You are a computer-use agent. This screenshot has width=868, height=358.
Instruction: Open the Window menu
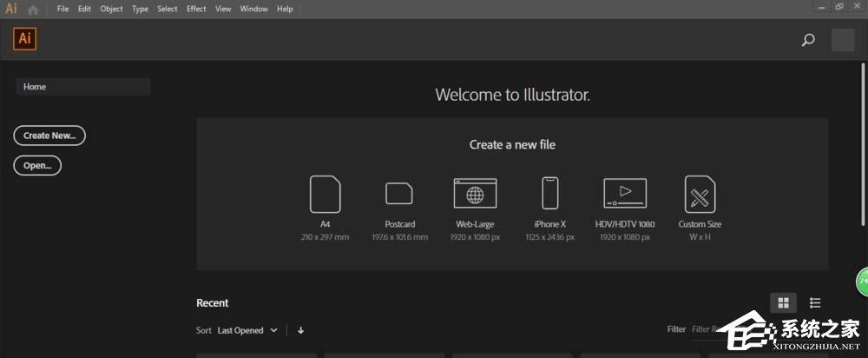pyautogui.click(x=254, y=9)
